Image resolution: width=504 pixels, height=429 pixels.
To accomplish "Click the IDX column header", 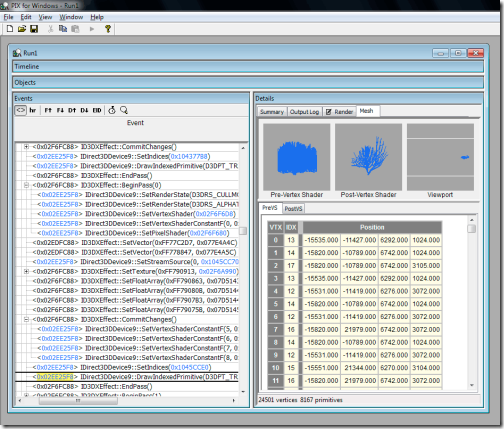I will (291, 227).
